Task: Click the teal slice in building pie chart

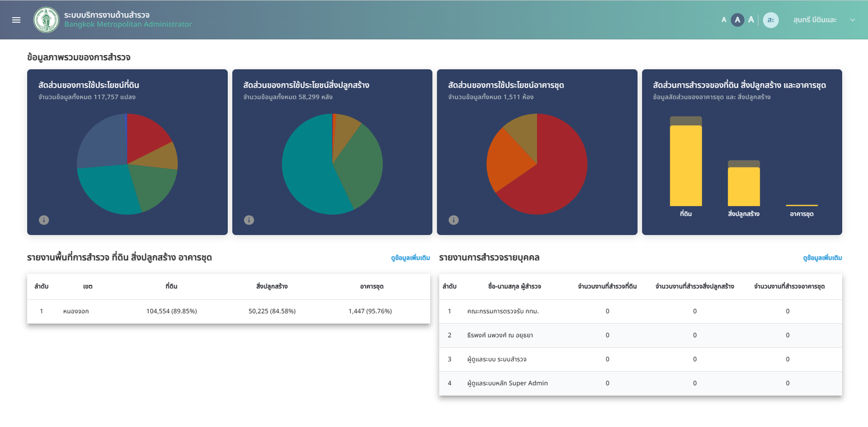Action: click(312, 177)
